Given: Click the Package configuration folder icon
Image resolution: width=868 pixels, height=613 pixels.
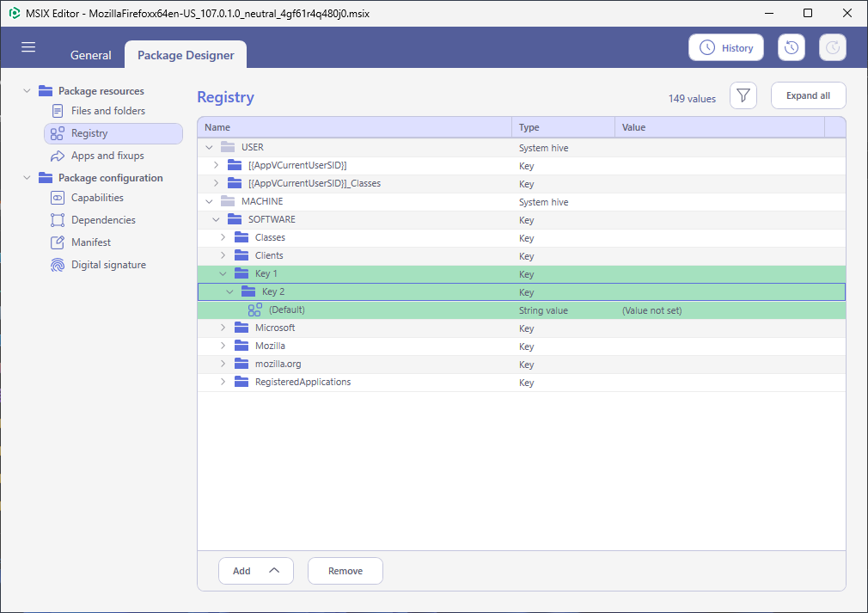Looking at the screenshot, I should tap(46, 178).
